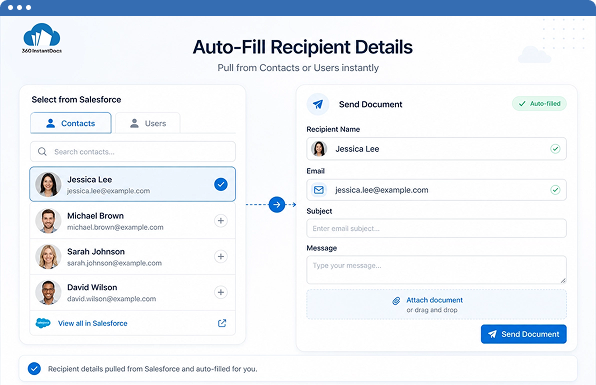Click the envelope icon in Email field
596x385 pixels.
[x=319, y=190]
